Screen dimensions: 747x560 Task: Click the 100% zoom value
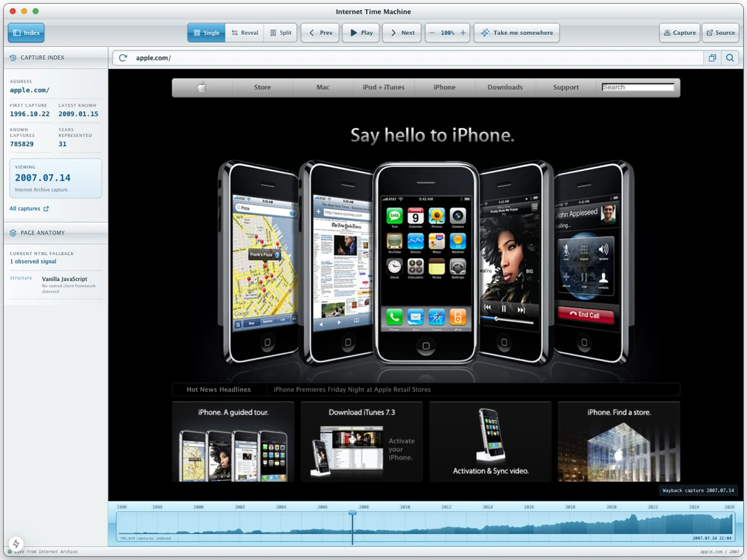(448, 33)
